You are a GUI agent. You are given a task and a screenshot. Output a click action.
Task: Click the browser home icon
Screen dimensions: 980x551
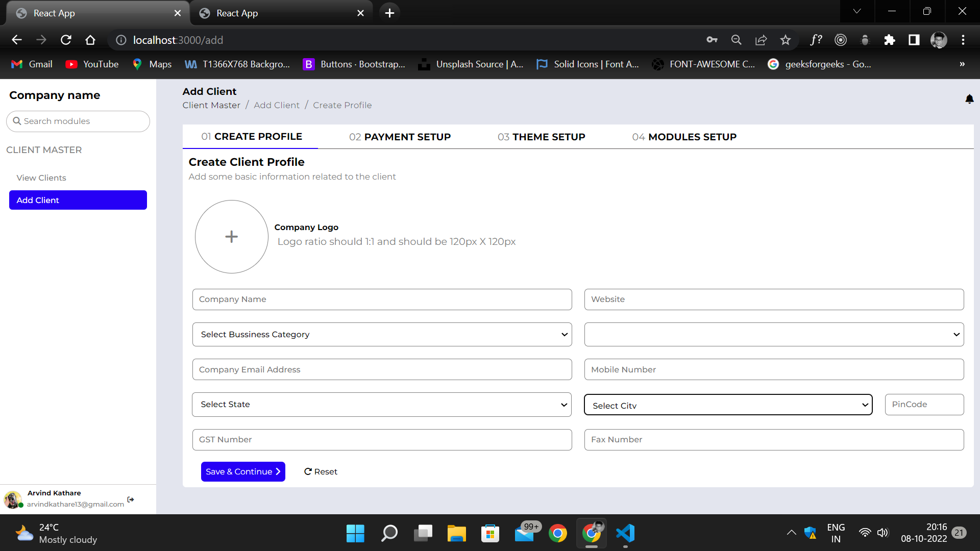coord(90,40)
